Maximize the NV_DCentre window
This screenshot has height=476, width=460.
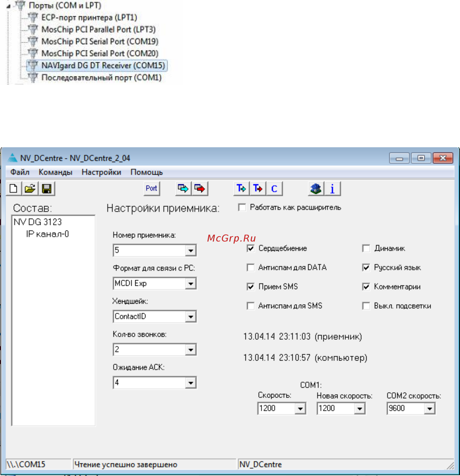(421, 158)
